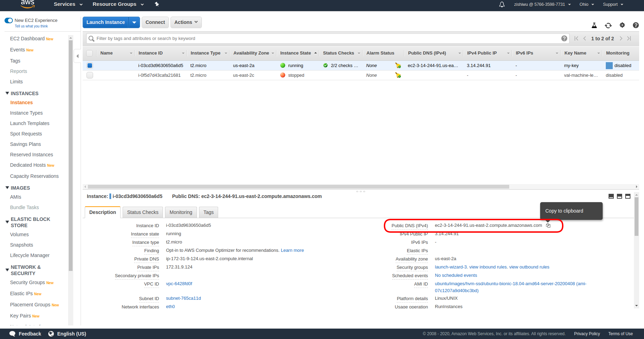Go to next page of results
This screenshot has width=644, height=339.
[621, 39]
